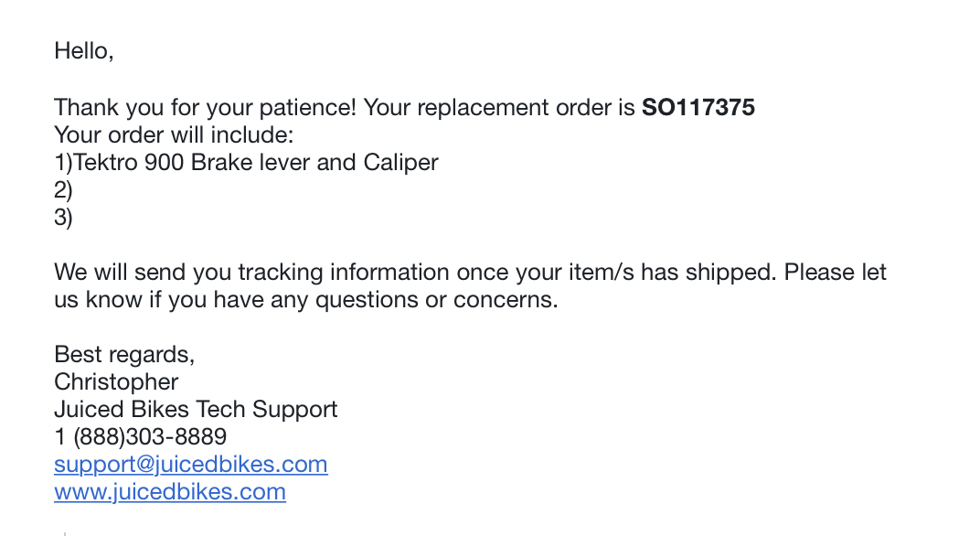
Task: Click the empty item line "2)"
Action: [63, 190]
